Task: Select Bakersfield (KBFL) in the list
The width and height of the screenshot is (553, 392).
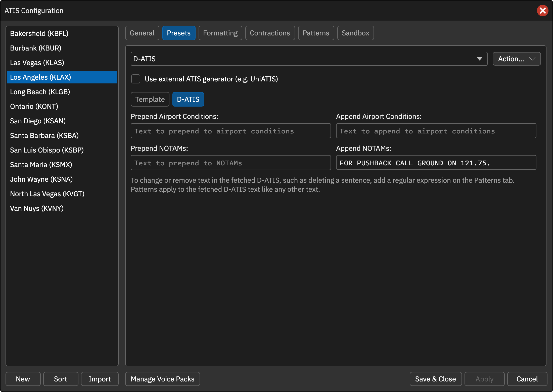Action: click(62, 33)
